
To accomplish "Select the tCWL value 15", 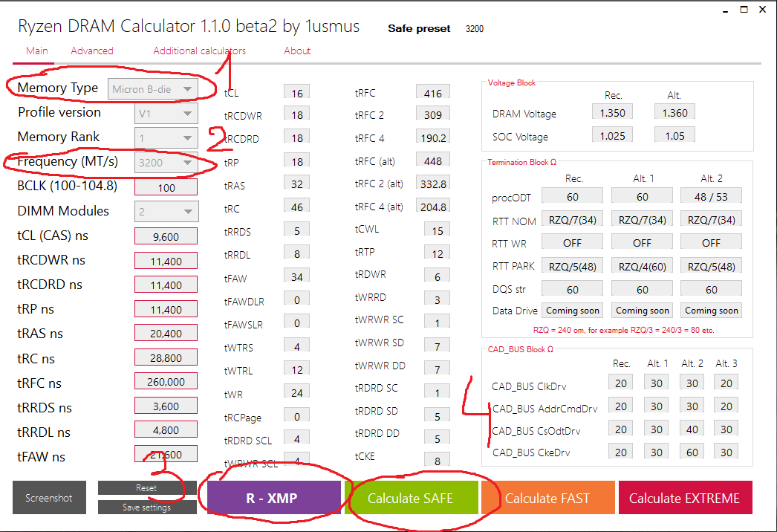I will 437,230.
